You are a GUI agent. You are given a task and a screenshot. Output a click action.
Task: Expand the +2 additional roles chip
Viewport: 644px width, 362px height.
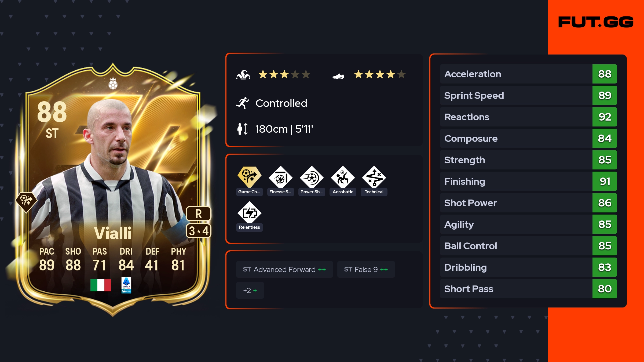pyautogui.click(x=250, y=290)
